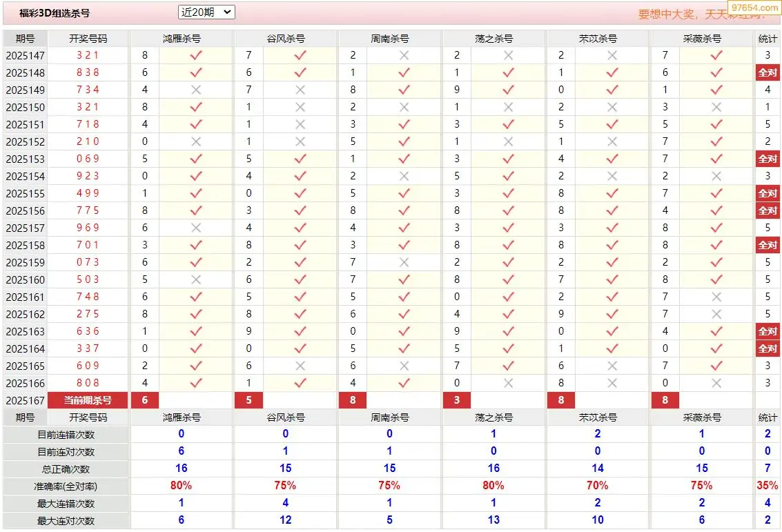Click the cross mark for 采薇杀号 in row 2025162
This screenshot has height=532, width=782.
pyautogui.click(x=716, y=314)
